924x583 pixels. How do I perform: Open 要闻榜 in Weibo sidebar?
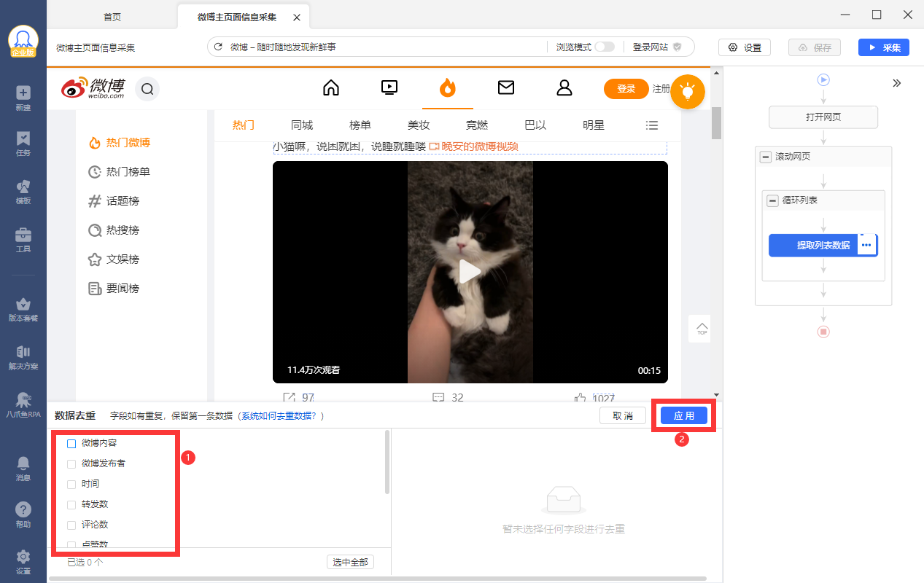point(113,289)
